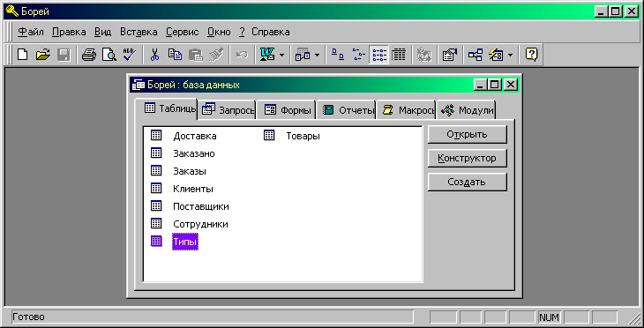
Task: Switch to Large Icons view
Action: 338,55
